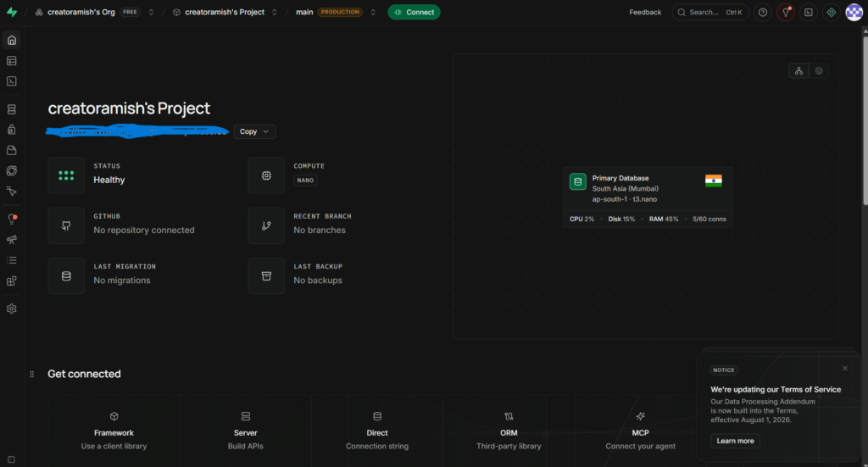Open the Authentication lock icon in sidebar
868x467 pixels.
12,130
